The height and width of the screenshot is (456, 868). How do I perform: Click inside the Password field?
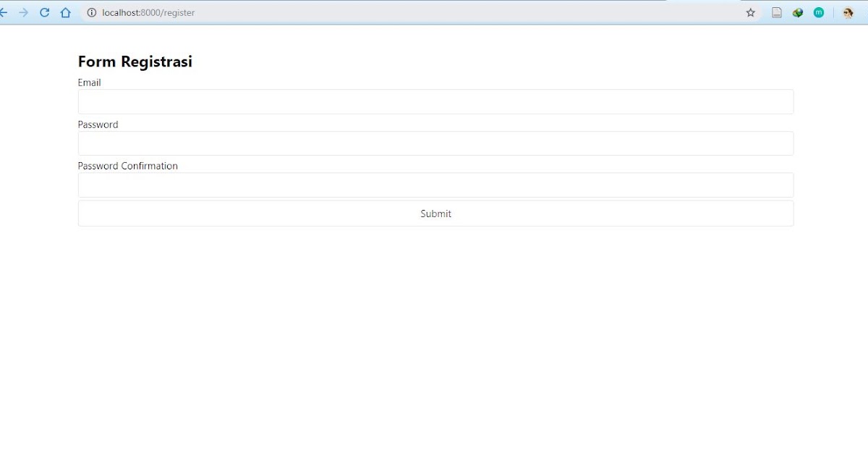coord(434,143)
